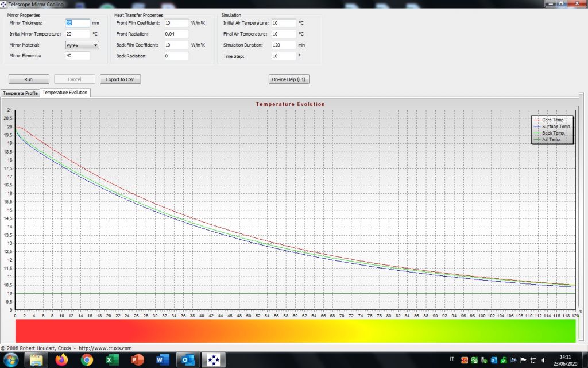Switch to the Temperature Profile tab
This screenshot has height=368, width=588.
20,93
